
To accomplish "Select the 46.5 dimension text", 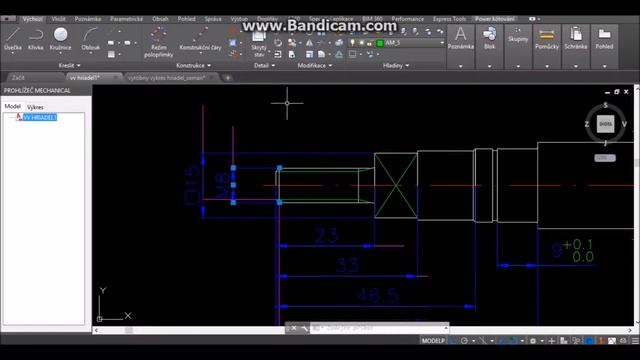I will pyautogui.click(x=378, y=295).
